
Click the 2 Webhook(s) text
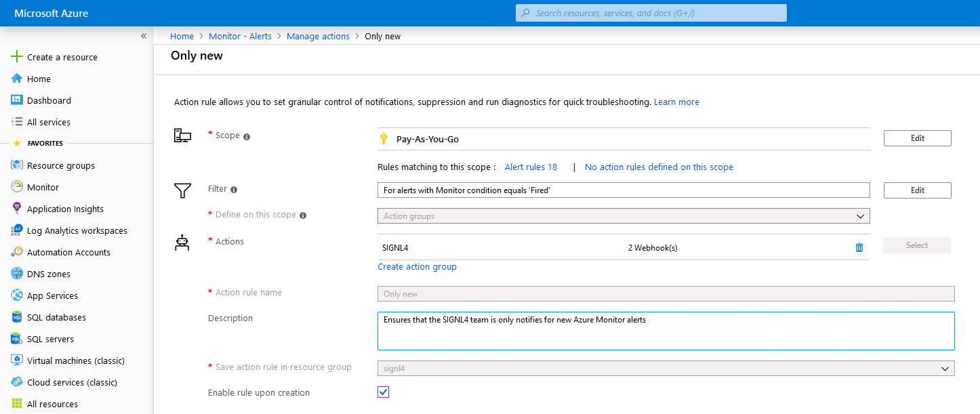[653, 248]
